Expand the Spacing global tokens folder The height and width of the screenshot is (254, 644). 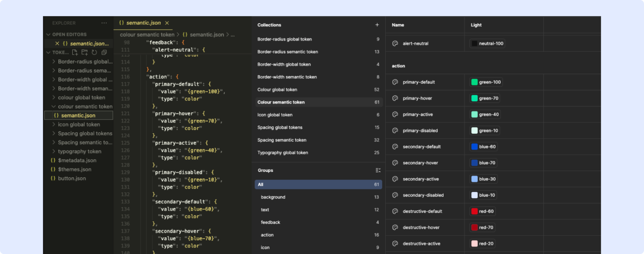(85, 134)
